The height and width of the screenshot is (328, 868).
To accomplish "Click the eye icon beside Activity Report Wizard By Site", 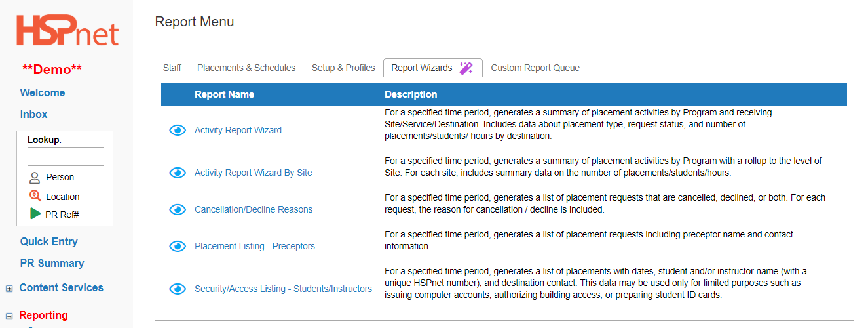I will click(x=178, y=173).
